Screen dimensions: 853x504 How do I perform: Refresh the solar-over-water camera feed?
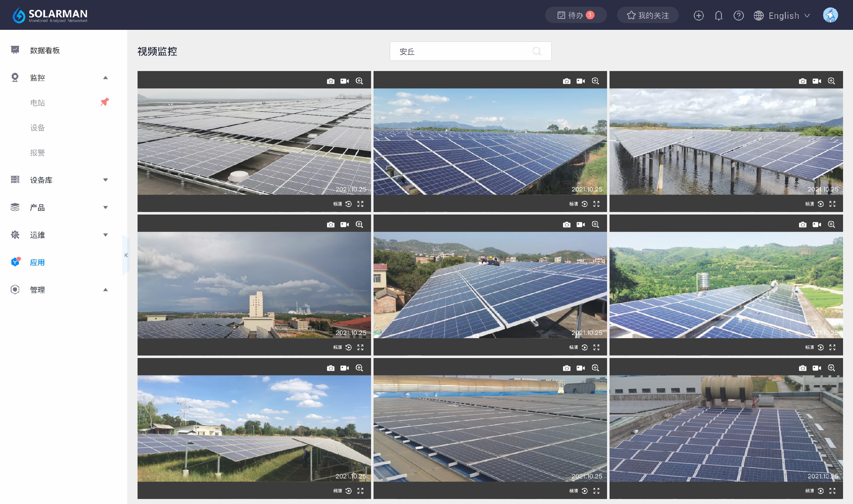(x=821, y=204)
